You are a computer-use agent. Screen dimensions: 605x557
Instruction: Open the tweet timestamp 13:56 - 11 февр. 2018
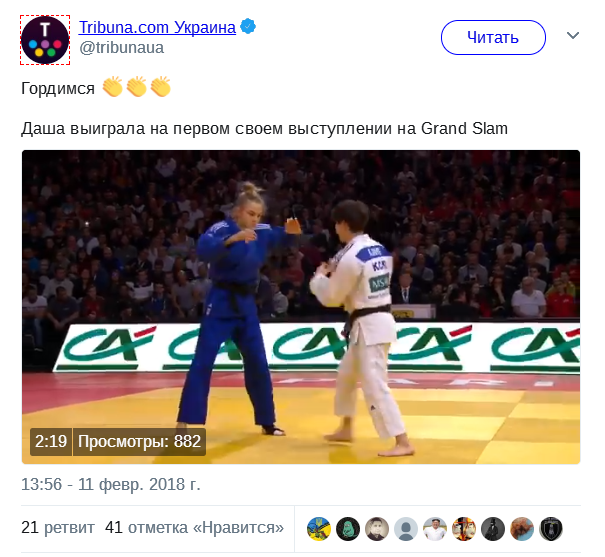(x=111, y=484)
